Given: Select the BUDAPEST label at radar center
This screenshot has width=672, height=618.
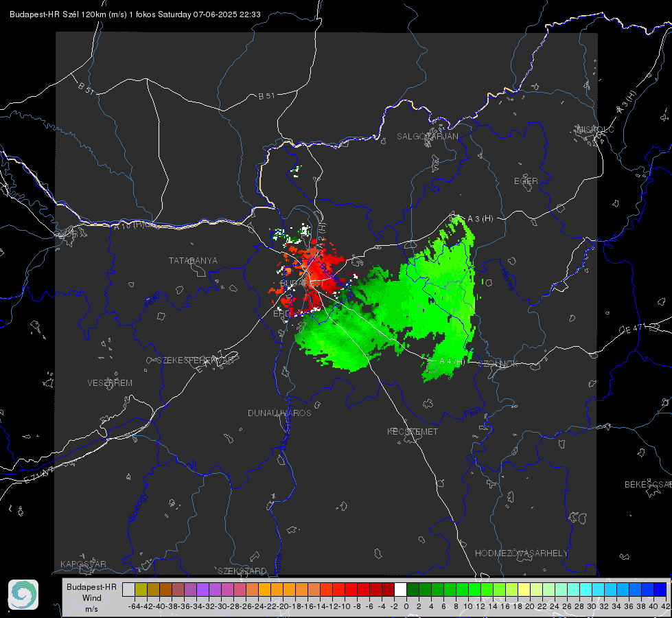Looking at the screenshot, I should 302,284.
